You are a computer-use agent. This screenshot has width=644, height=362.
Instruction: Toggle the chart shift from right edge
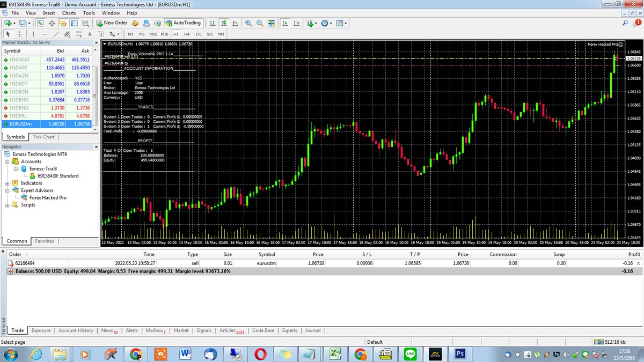point(297,23)
